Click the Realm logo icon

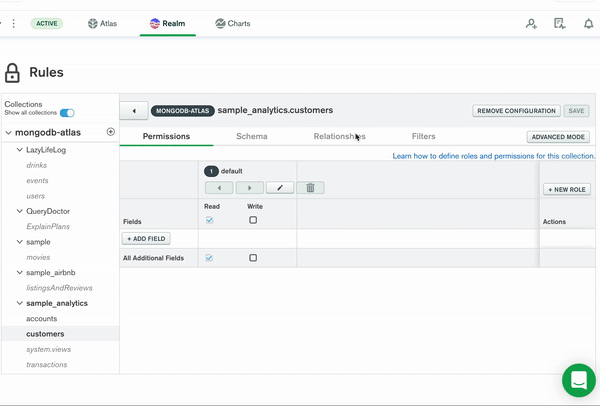click(155, 23)
